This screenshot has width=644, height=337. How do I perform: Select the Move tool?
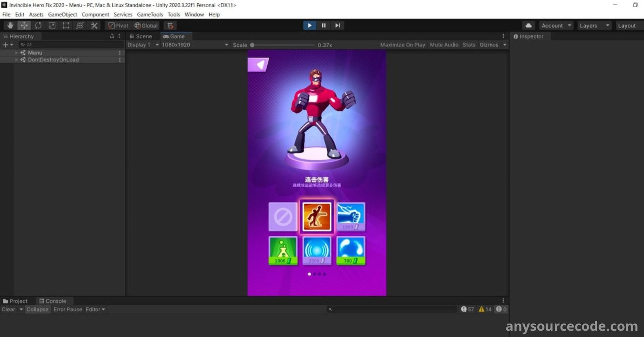[x=24, y=25]
